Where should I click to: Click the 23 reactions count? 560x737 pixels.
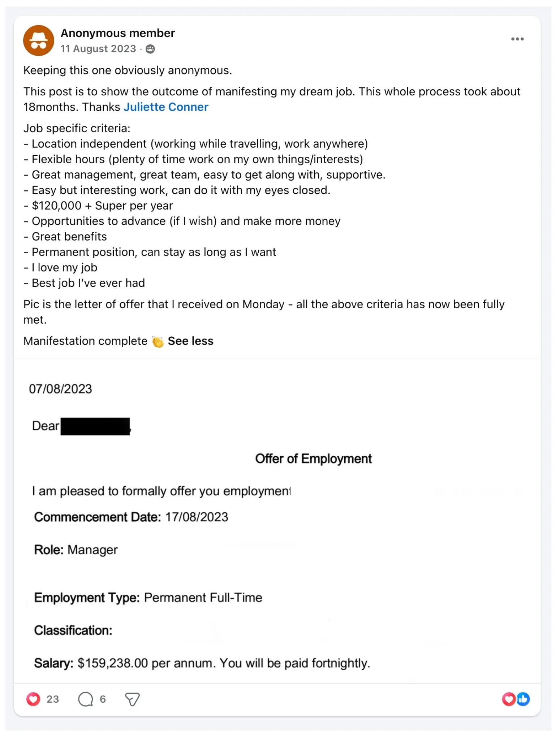[x=53, y=699]
